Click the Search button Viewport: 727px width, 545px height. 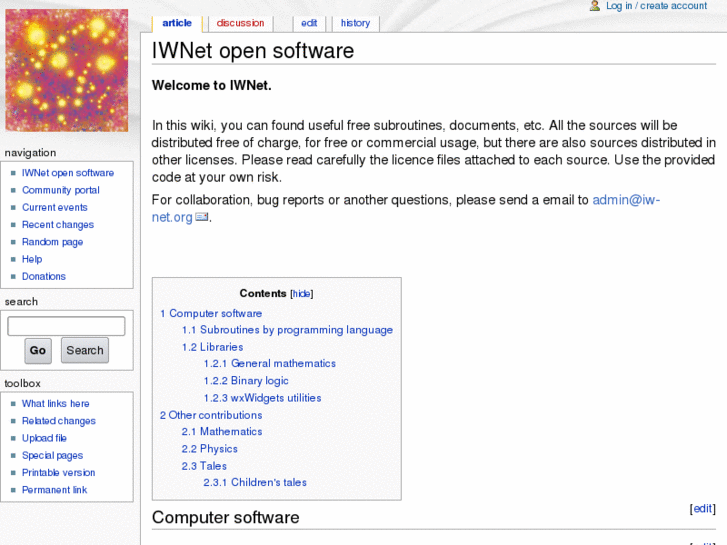point(85,350)
